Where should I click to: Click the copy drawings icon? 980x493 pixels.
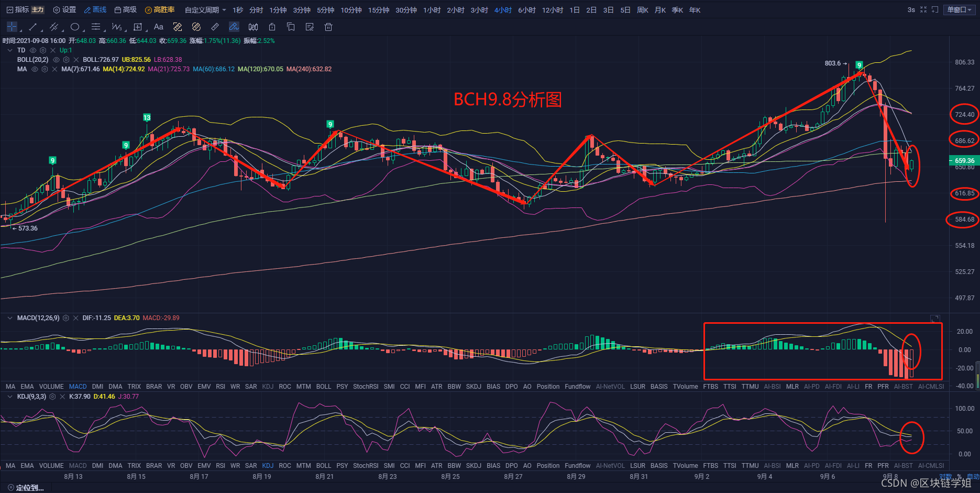[291, 27]
